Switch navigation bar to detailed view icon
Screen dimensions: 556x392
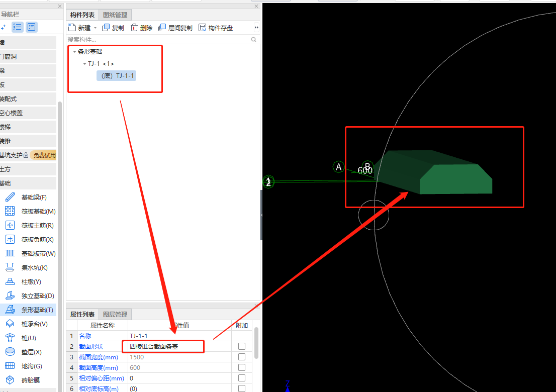point(31,27)
